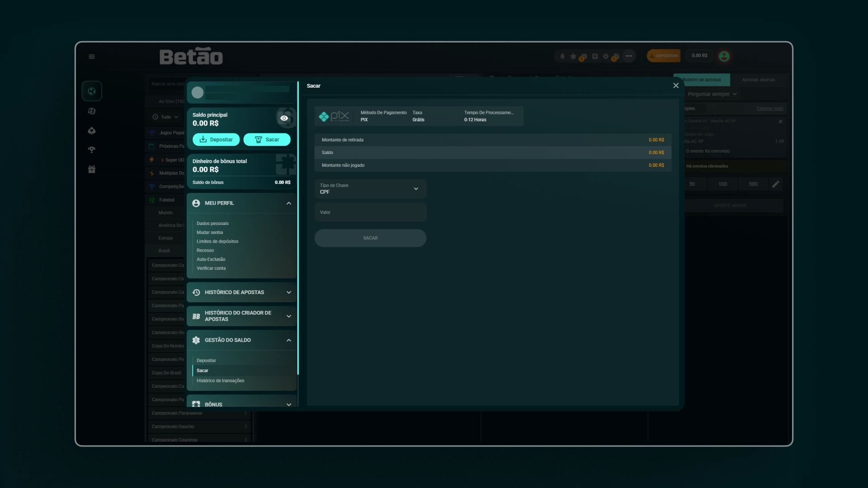Open the gift promotions sidebar icon
Screen dimensions: 868x488
92,169
